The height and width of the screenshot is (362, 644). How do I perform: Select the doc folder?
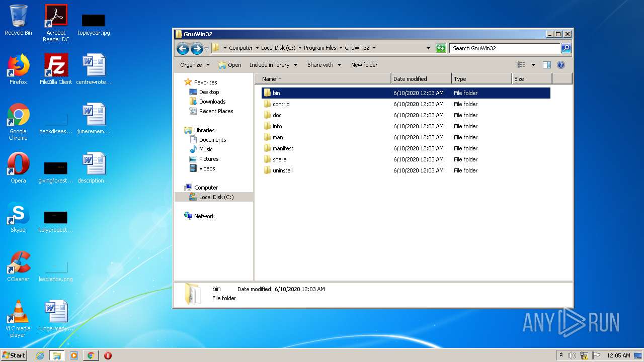point(406,115)
